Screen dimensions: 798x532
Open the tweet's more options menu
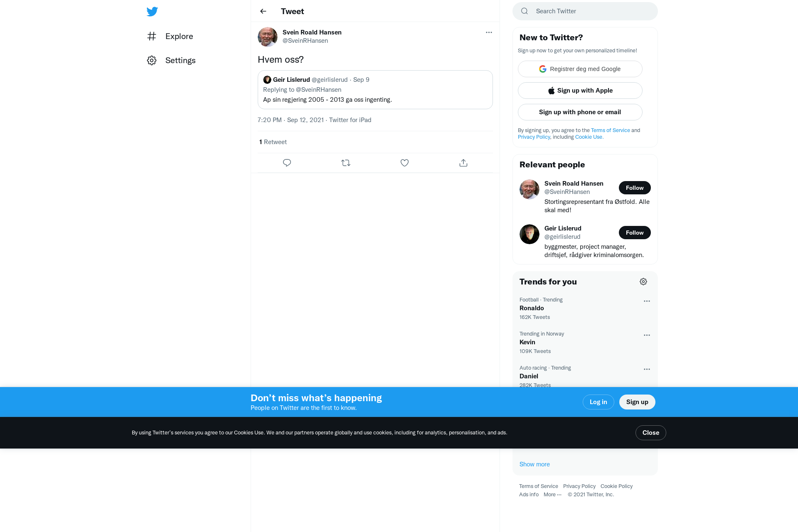tap(489, 32)
